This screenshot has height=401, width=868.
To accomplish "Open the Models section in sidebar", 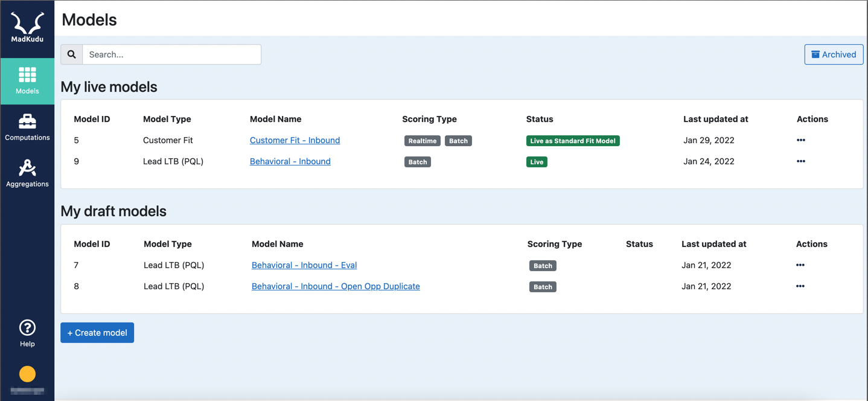I will coord(27,81).
